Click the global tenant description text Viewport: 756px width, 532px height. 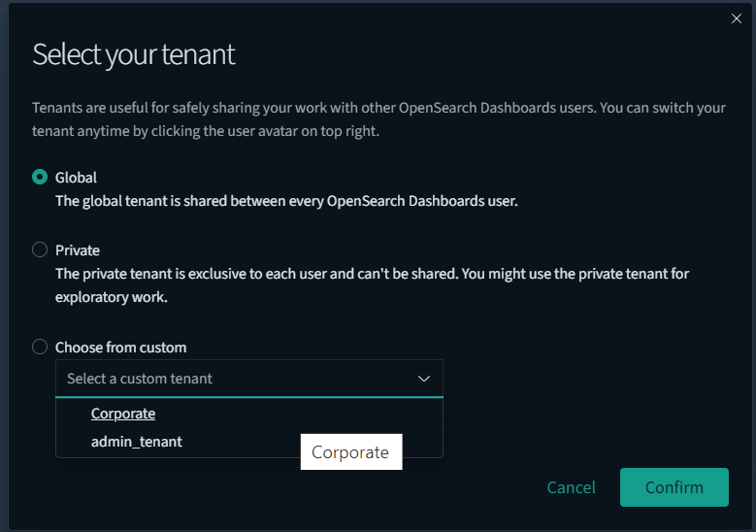click(286, 202)
